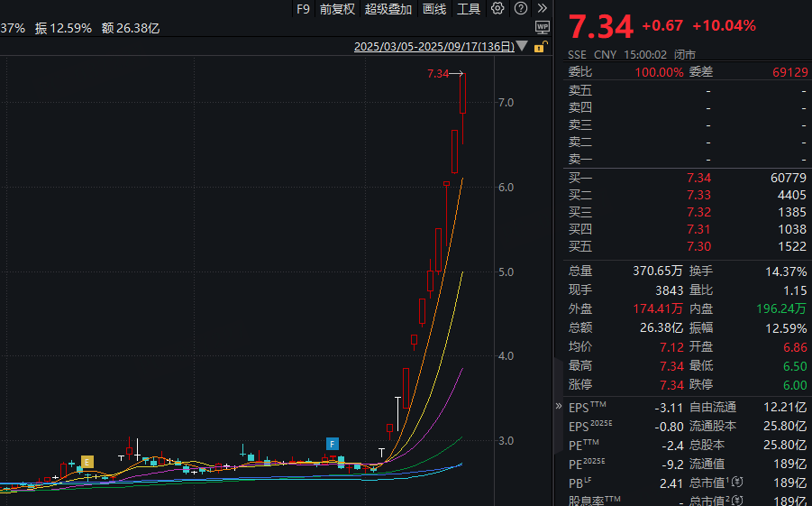Click the 画线 drawing tool button

tap(434, 9)
